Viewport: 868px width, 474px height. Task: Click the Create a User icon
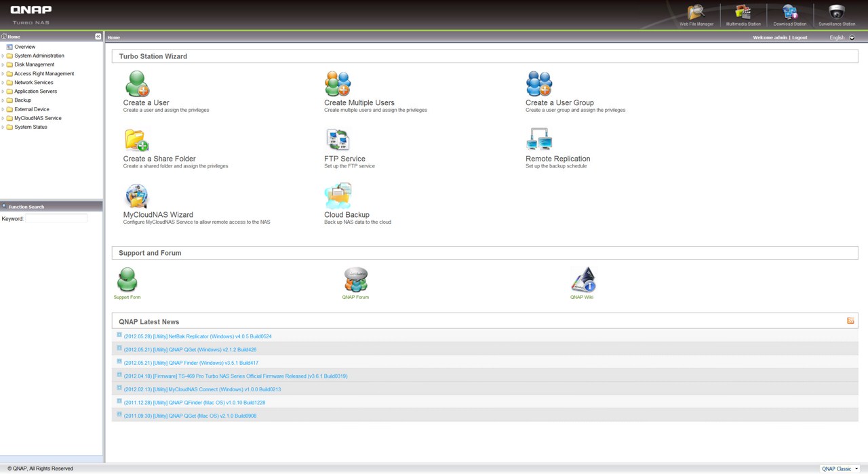click(x=136, y=84)
